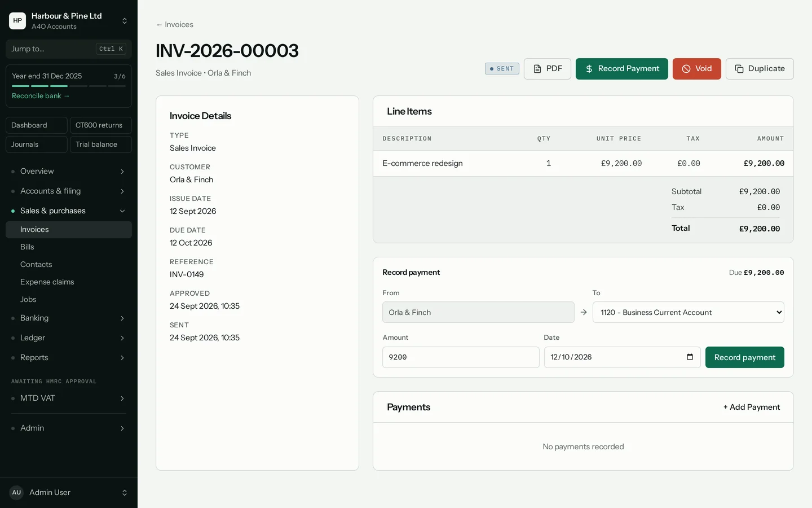The image size is (812, 508).
Task: Expand the MTD VAT section
Action: [x=69, y=398]
